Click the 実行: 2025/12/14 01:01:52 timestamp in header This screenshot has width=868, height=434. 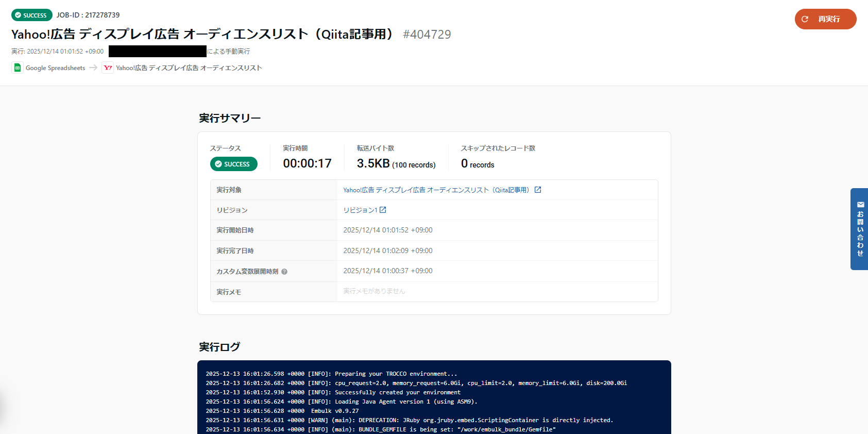(x=57, y=52)
